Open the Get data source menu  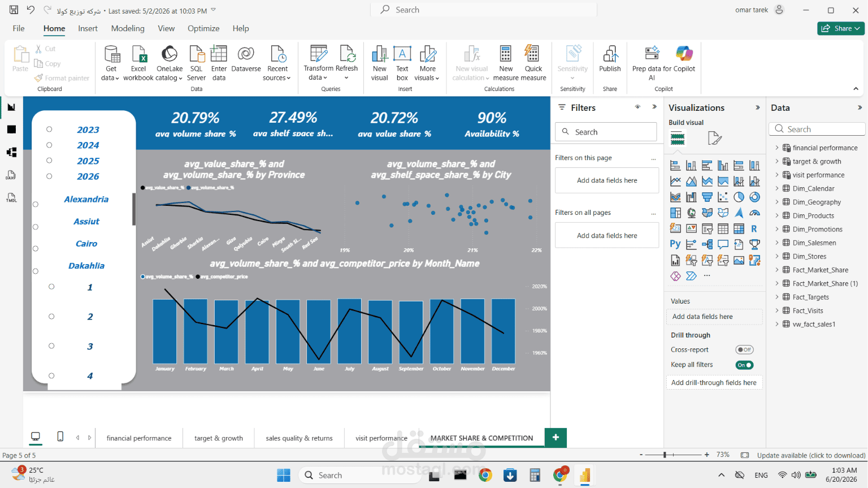point(111,63)
